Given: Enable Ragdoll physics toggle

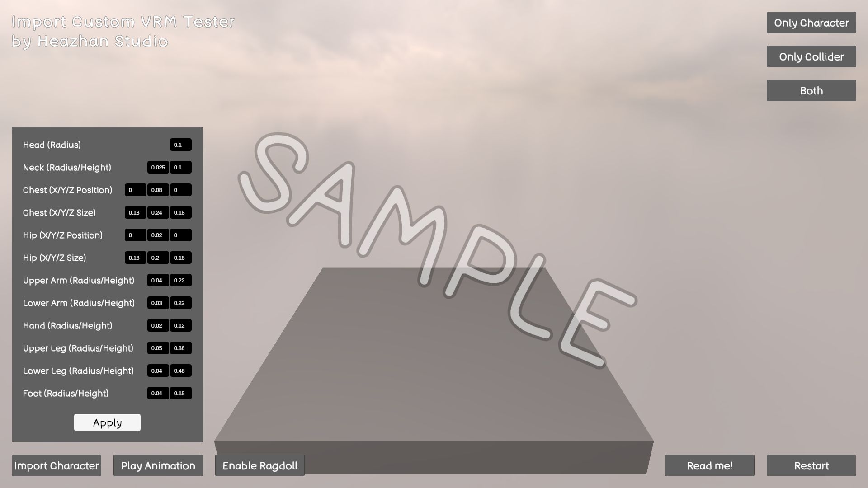Looking at the screenshot, I should (x=260, y=465).
